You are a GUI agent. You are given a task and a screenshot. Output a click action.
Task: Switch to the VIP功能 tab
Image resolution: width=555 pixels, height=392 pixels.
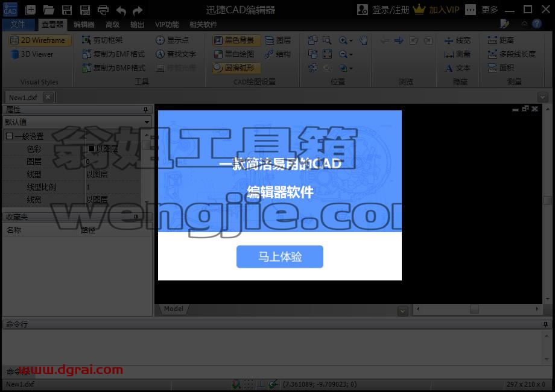point(166,24)
